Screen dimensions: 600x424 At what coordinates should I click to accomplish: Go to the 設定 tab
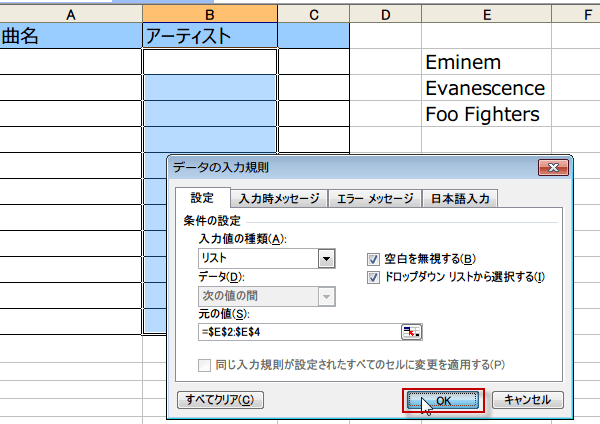click(x=202, y=198)
